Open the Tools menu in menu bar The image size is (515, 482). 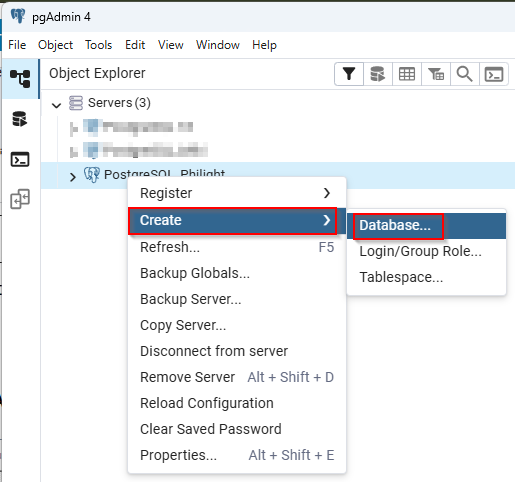point(98,45)
